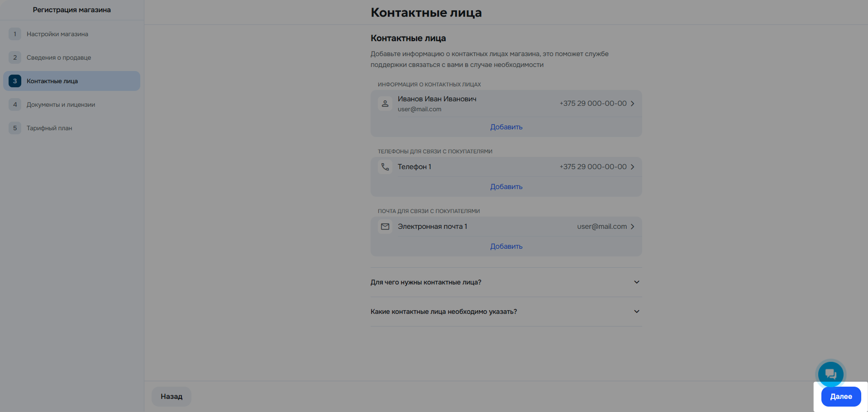Viewport: 868px width, 412px height.
Task: Click the envelope icon beside Электронная почта 1
Action: point(385,226)
